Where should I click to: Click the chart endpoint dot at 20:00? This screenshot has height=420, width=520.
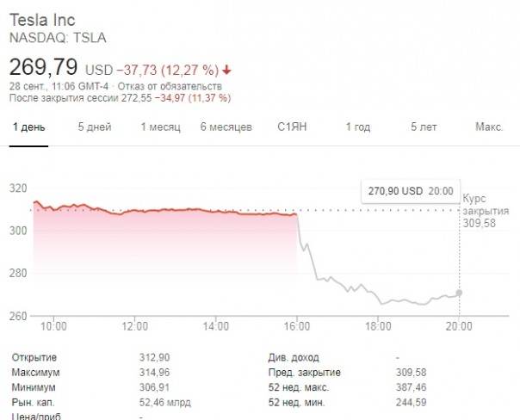coord(459,293)
